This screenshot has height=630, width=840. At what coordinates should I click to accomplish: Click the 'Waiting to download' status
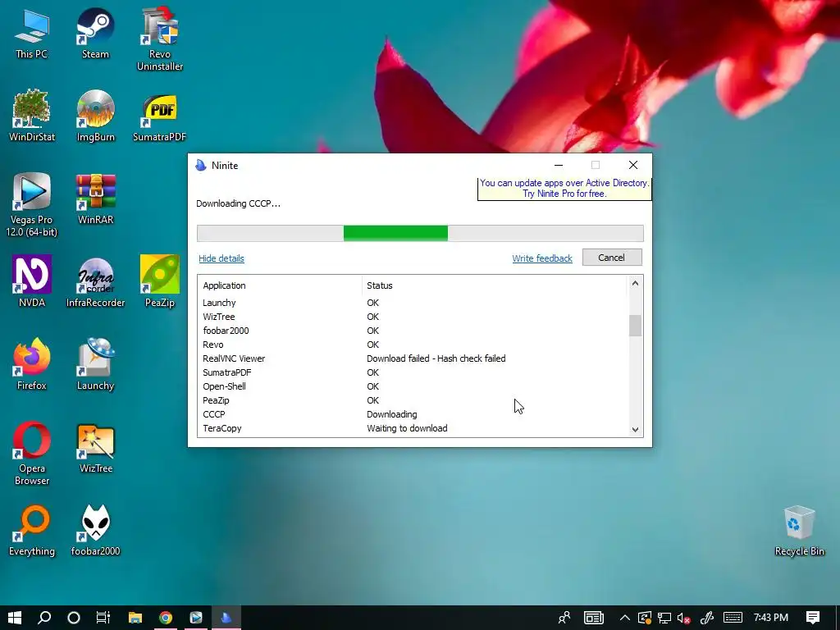point(407,428)
